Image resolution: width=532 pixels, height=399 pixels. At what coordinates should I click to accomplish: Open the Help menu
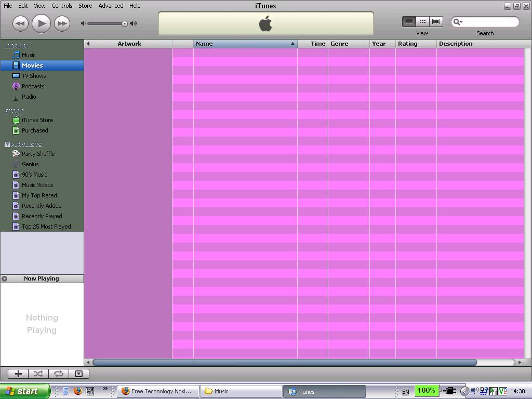[135, 6]
